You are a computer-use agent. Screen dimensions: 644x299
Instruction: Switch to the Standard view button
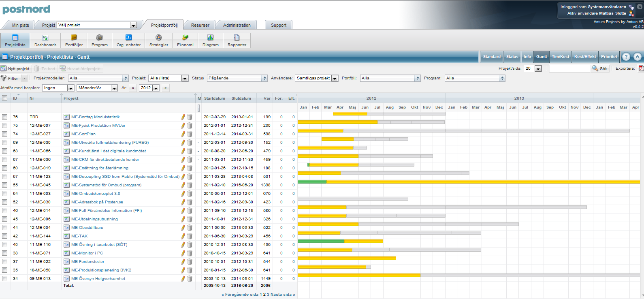pyautogui.click(x=492, y=57)
